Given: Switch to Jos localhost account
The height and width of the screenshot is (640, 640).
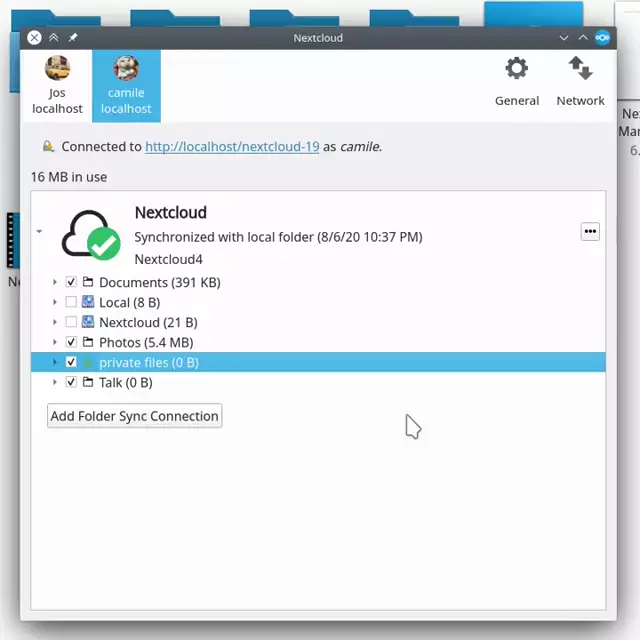Looking at the screenshot, I should coord(57,85).
